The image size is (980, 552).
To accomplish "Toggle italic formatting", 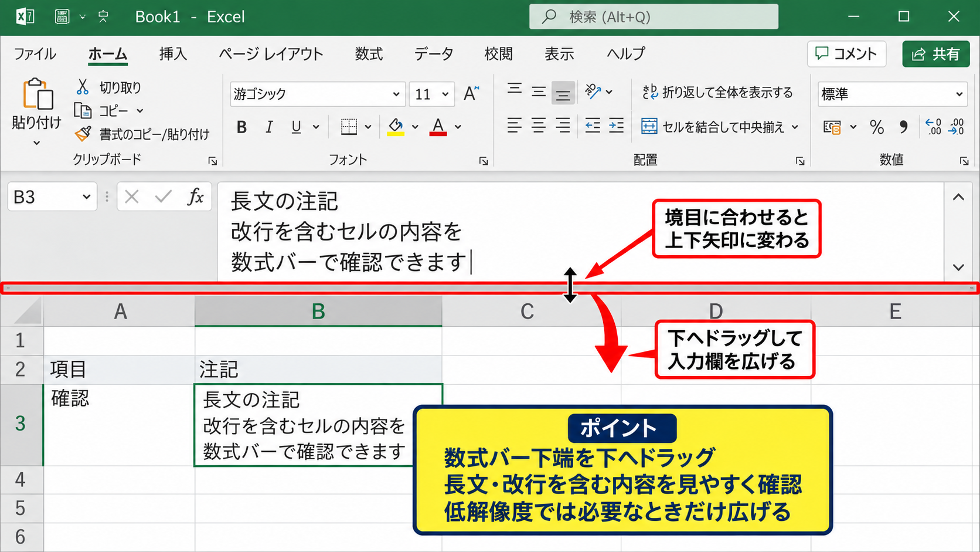I will point(269,127).
